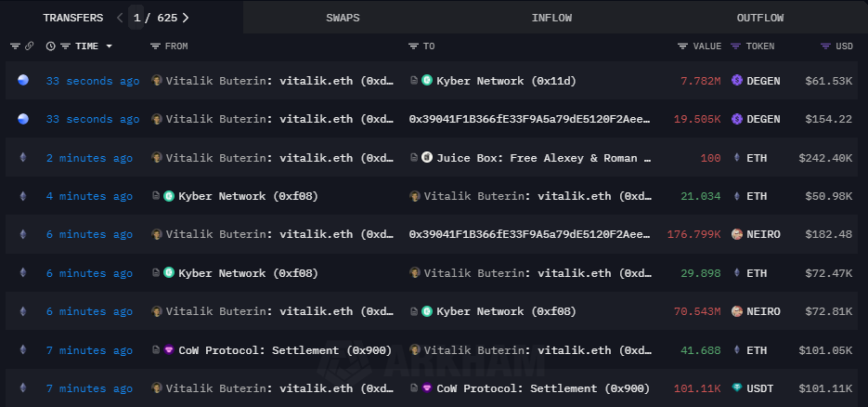Open Kyber Network (0xf08) sender on 21.034 ETH row

(248, 196)
